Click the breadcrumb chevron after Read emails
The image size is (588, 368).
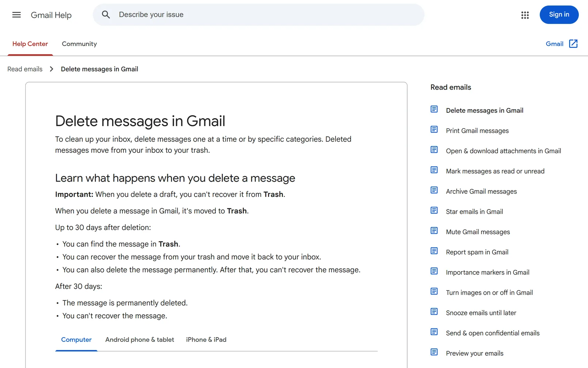click(x=51, y=69)
